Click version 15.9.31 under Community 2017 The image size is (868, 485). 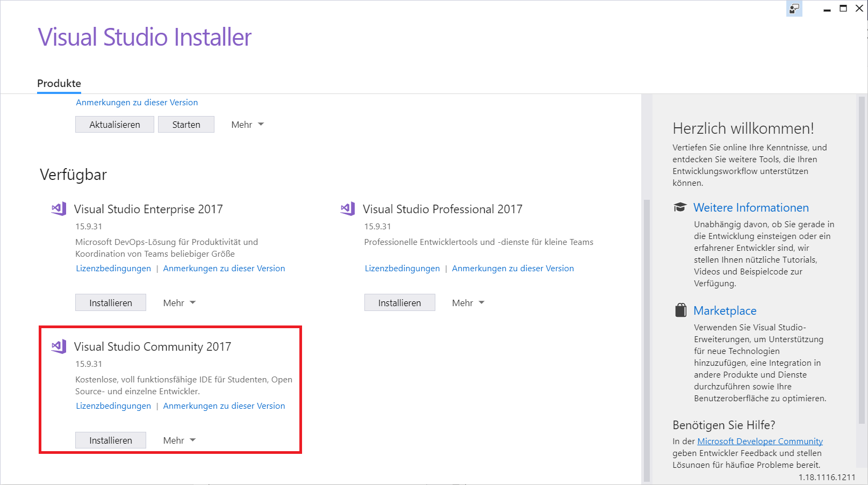(x=89, y=364)
